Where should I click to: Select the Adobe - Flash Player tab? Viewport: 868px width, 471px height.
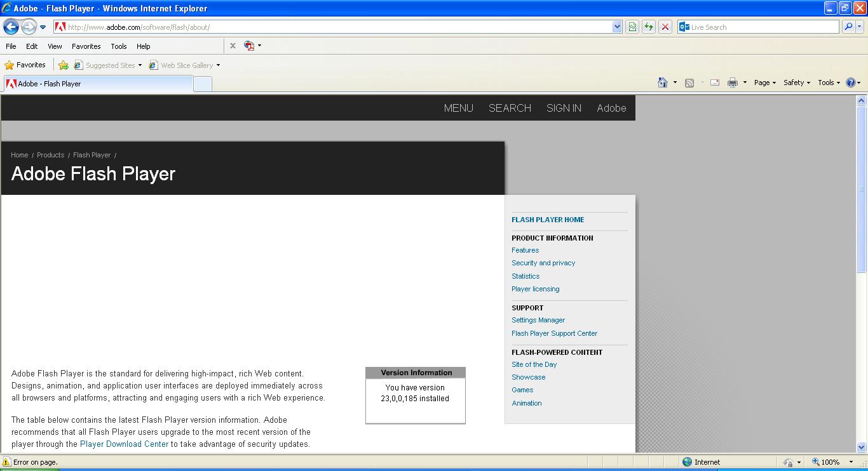click(98, 84)
